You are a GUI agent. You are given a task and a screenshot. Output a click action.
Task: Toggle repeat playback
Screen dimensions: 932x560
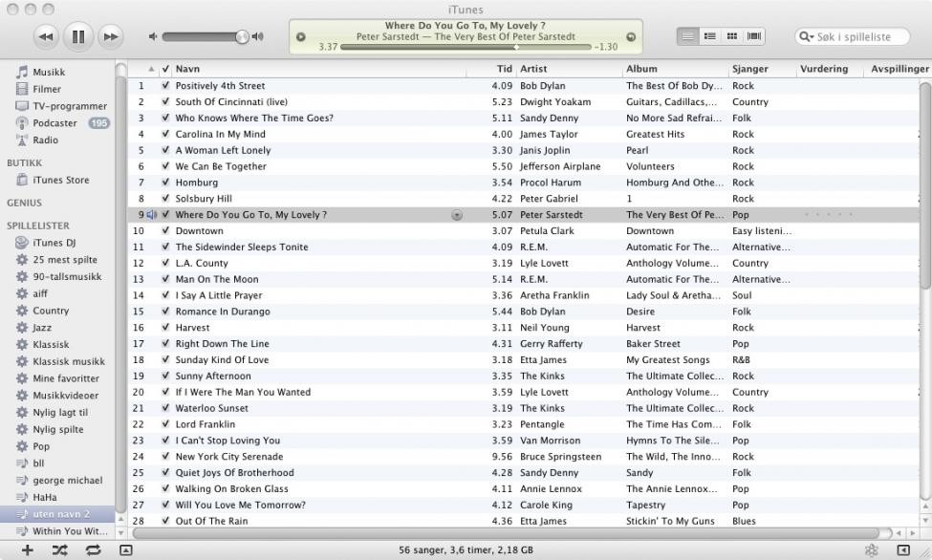[93, 549]
